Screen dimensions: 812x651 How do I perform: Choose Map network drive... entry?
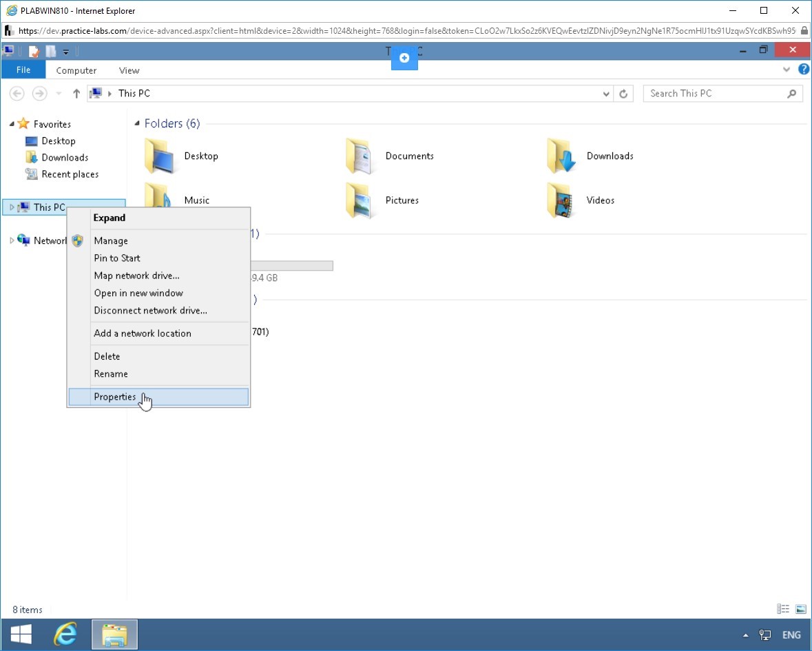158,276
